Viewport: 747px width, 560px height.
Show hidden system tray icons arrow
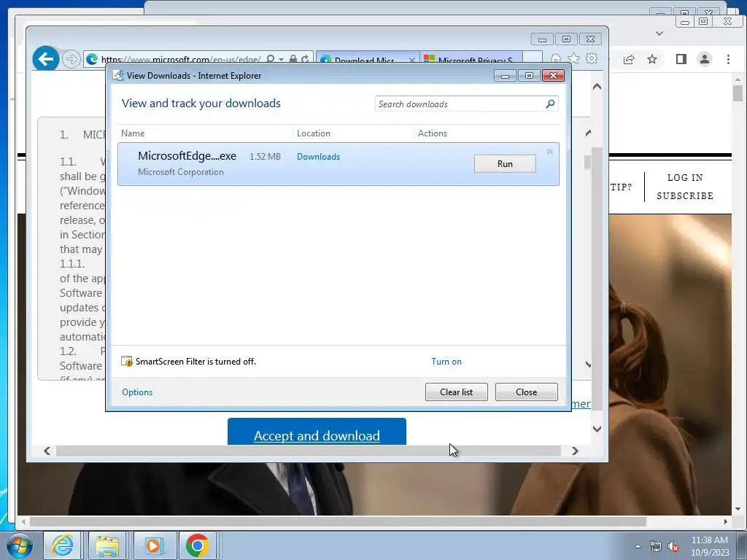[638, 546]
